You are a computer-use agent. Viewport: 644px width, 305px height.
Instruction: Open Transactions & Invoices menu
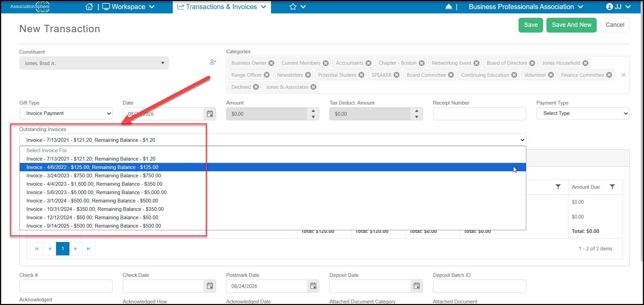click(222, 7)
